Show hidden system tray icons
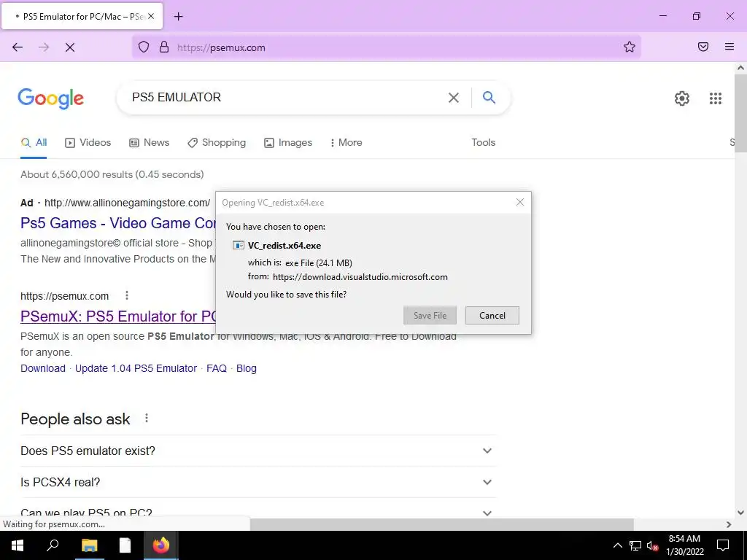The height and width of the screenshot is (560, 747). (x=617, y=545)
